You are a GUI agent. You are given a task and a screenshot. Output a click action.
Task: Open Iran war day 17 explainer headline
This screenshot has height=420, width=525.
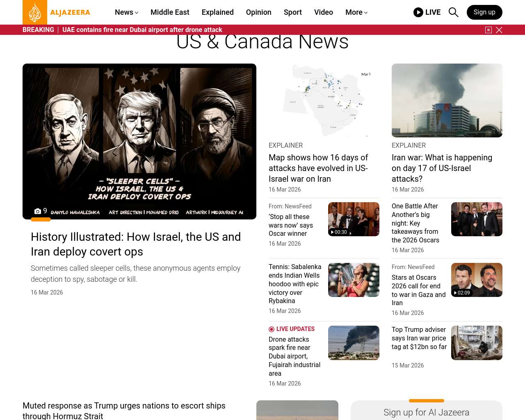442,168
